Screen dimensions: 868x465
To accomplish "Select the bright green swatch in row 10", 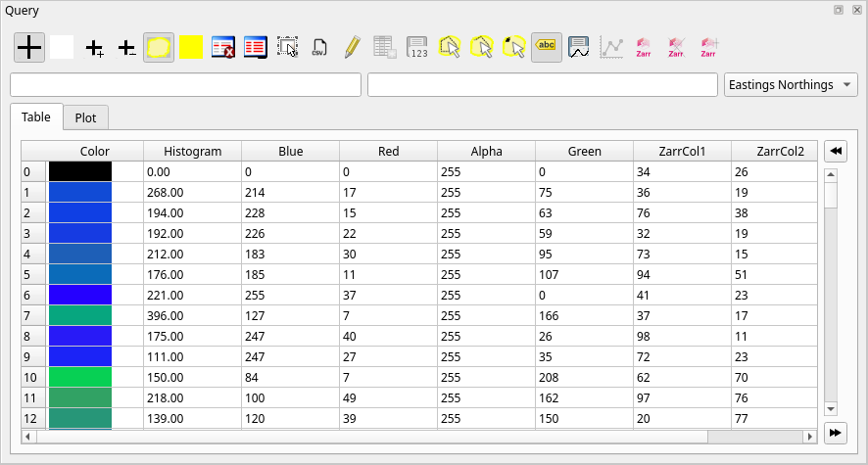I will click(x=80, y=377).
